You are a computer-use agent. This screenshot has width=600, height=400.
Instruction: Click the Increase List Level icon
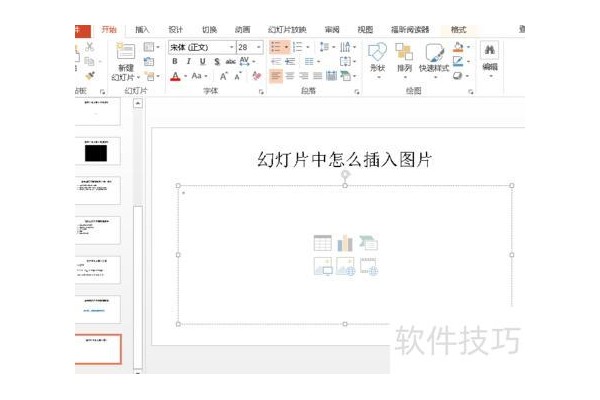[290, 62]
